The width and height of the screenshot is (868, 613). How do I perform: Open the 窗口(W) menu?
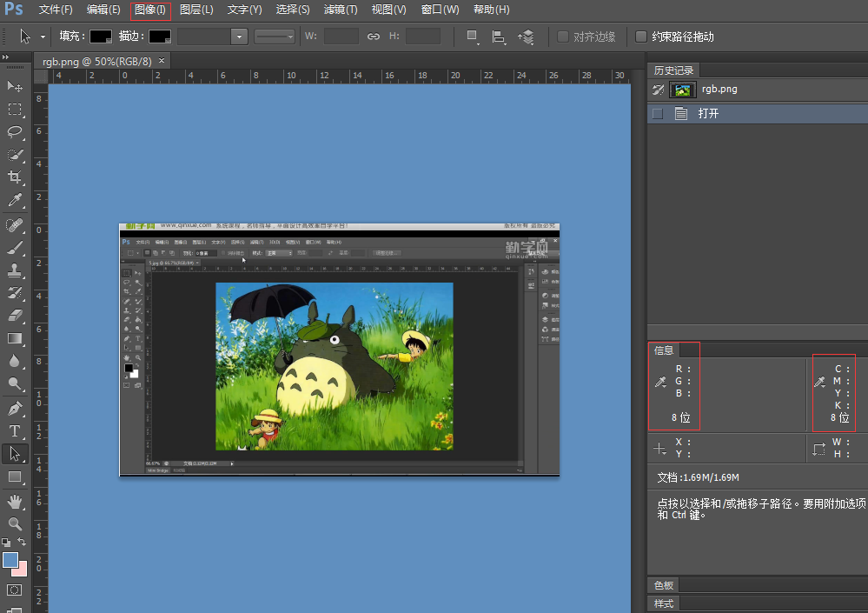tap(441, 10)
